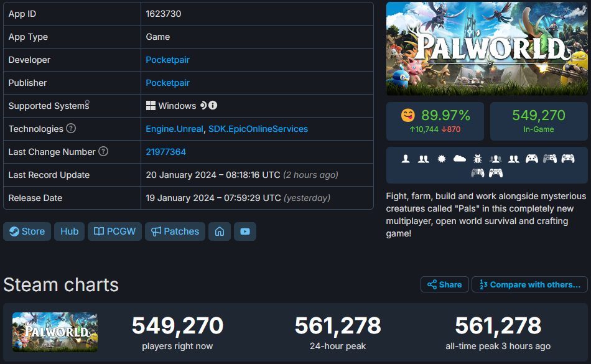Click the help icon beside Last Change Number
The width and height of the screenshot is (591, 364).
pyautogui.click(x=103, y=151)
